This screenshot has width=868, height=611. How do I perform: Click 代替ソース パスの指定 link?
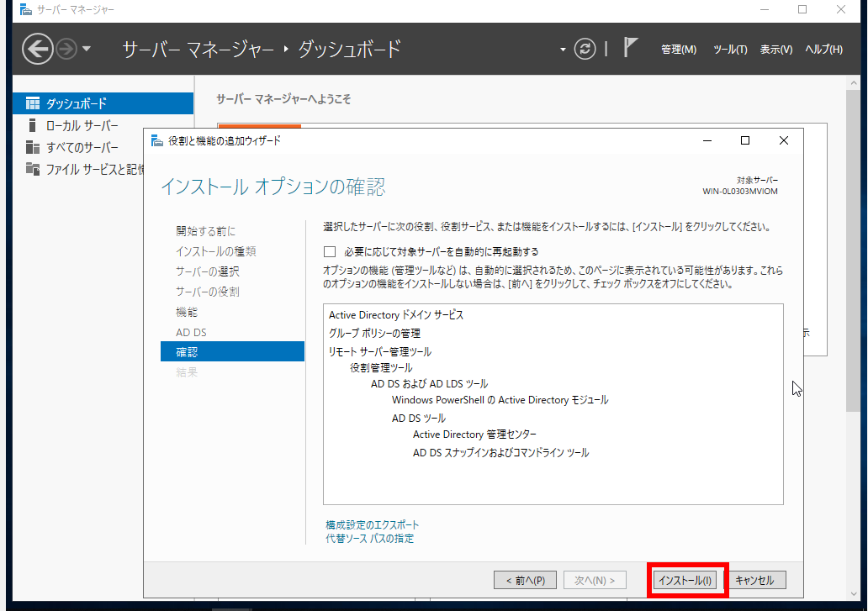pyautogui.click(x=369, y=539)
